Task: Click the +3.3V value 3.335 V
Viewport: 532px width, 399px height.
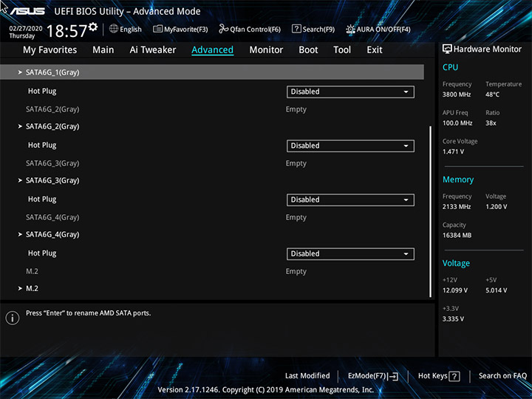Action: point(453,318)
